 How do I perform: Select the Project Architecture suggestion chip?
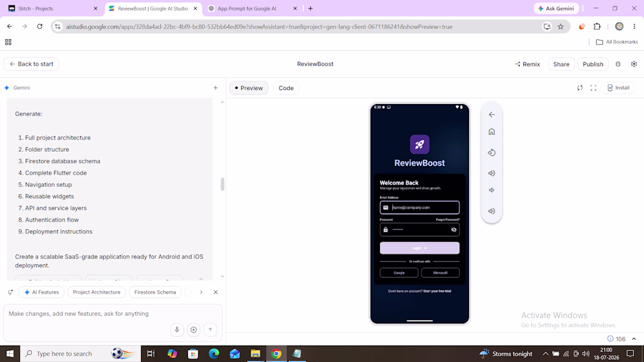[97, 292]
